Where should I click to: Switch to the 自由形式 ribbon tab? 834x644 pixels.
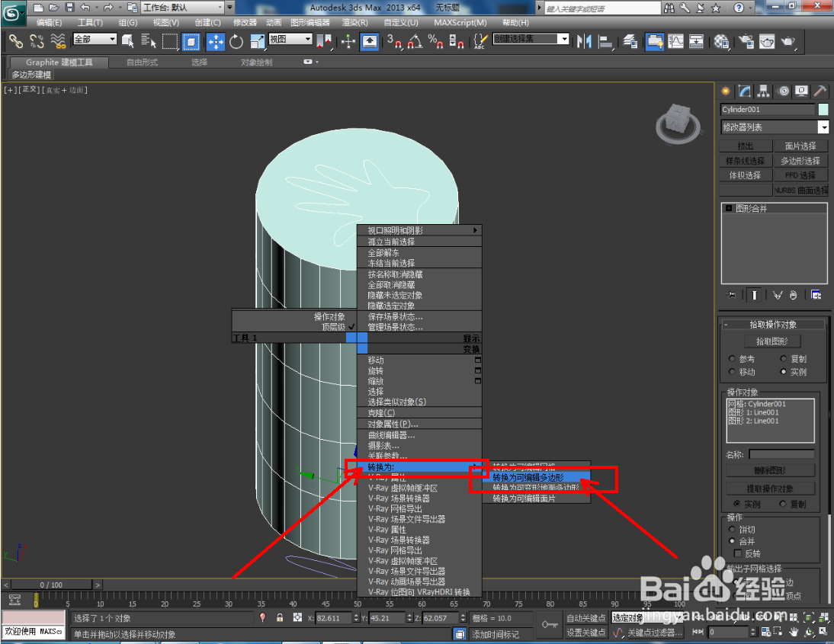click(x=142, y=62)
